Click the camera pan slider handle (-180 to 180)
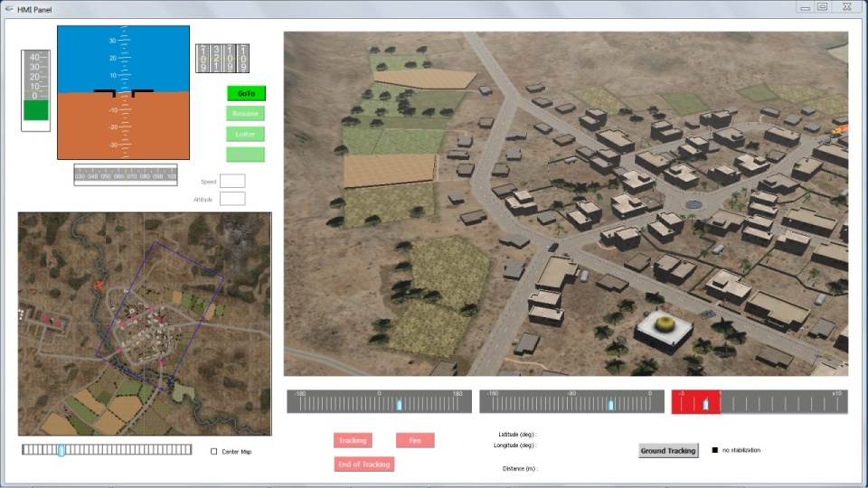 click(x=399, y=405)
